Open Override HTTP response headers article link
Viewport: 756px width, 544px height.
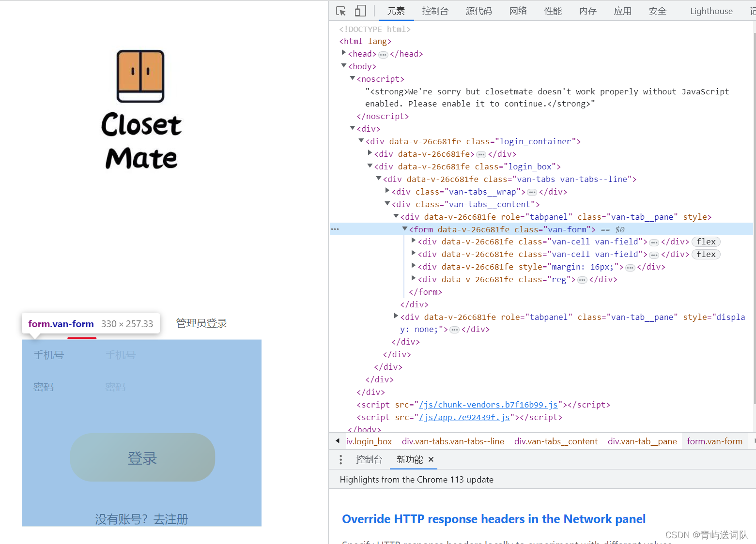tap(494, 519)
